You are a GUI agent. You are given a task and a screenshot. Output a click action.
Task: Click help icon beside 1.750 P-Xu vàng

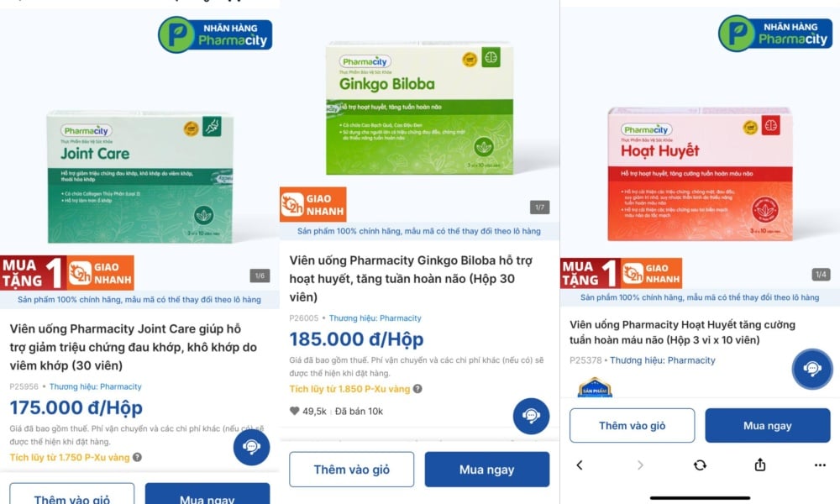[137, 458]
